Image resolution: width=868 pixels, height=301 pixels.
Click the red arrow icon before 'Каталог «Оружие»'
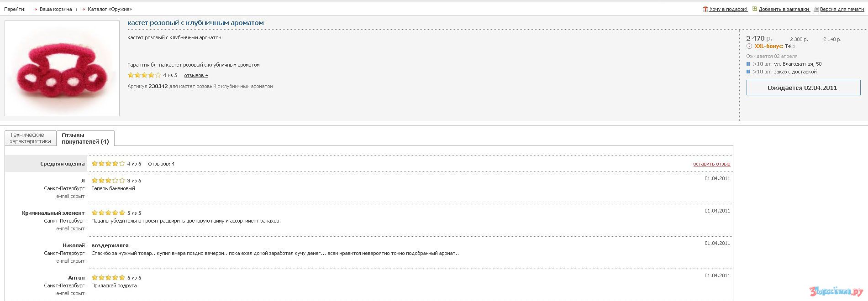click(83, 10)
